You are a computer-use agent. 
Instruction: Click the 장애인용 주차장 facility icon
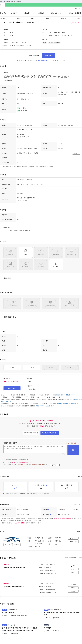click(12, 303)
